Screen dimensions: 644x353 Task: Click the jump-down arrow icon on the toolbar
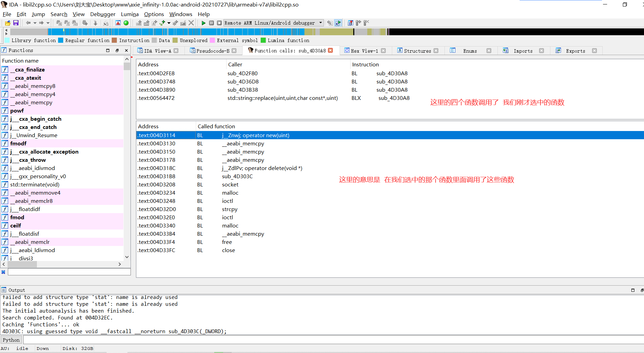pyautogui.click(x=95, y=23)
